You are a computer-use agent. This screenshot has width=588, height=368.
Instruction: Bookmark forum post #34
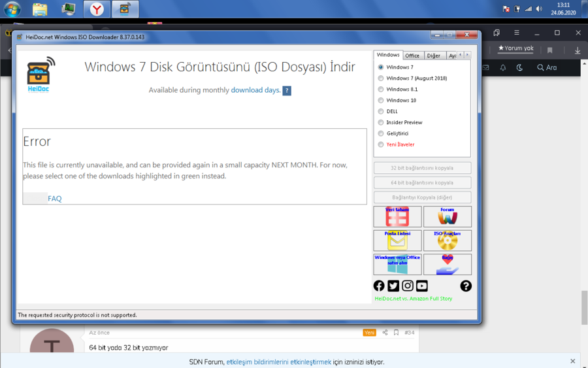(396, 332)
